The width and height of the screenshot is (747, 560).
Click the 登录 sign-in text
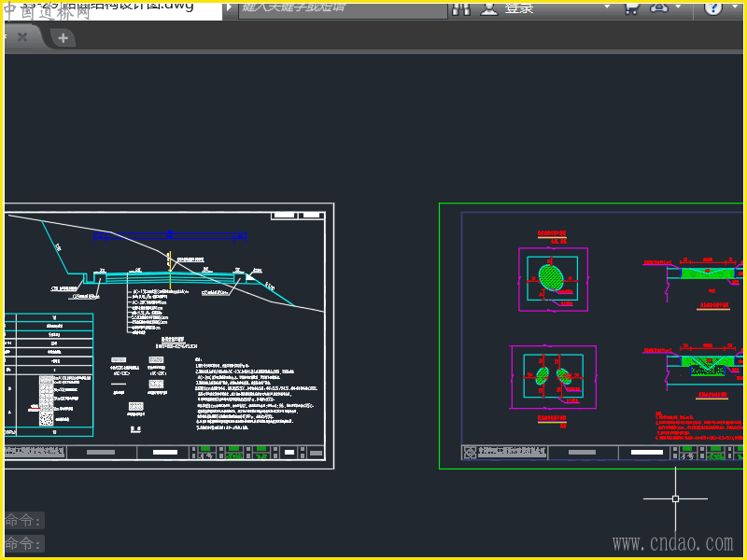[x=519, y=8]
